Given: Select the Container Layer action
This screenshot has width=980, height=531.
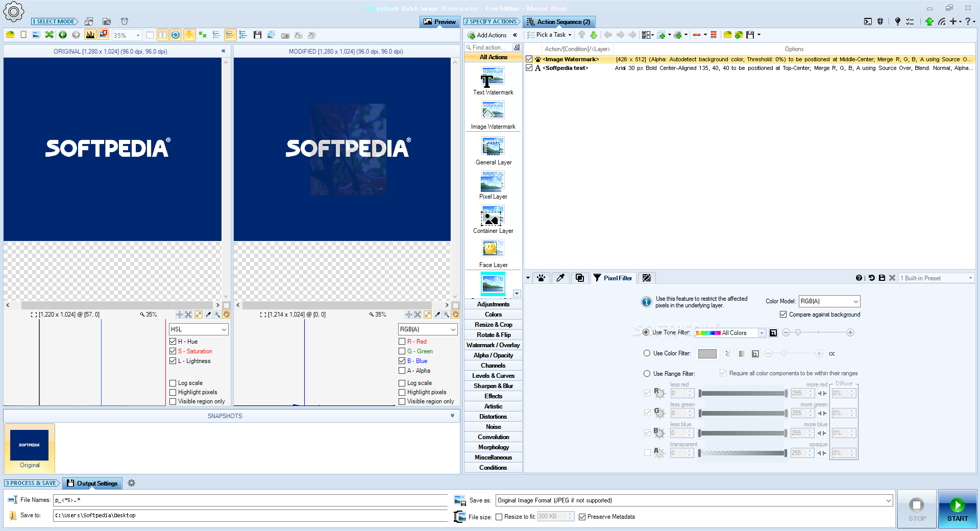Looking at the screenshot, I should click(x=493, y=220).
